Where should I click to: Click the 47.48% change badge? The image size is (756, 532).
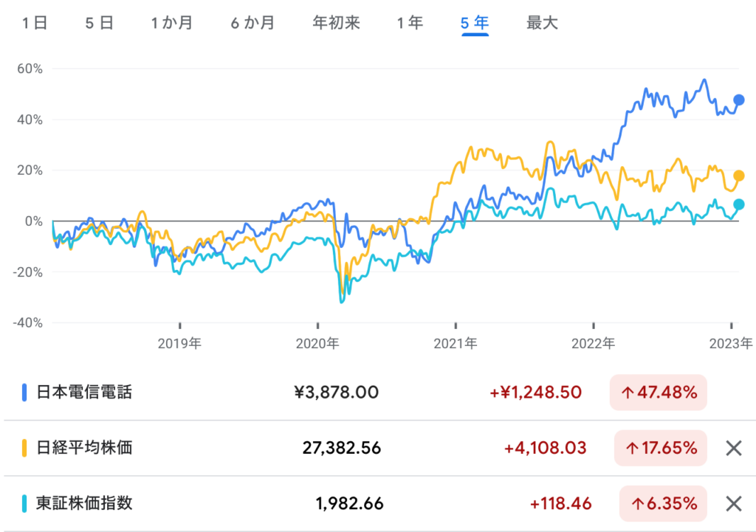659,392
